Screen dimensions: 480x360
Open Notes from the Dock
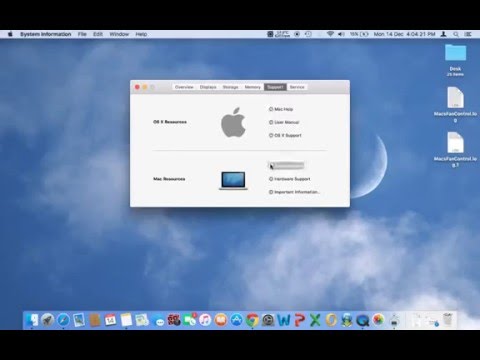126,320
